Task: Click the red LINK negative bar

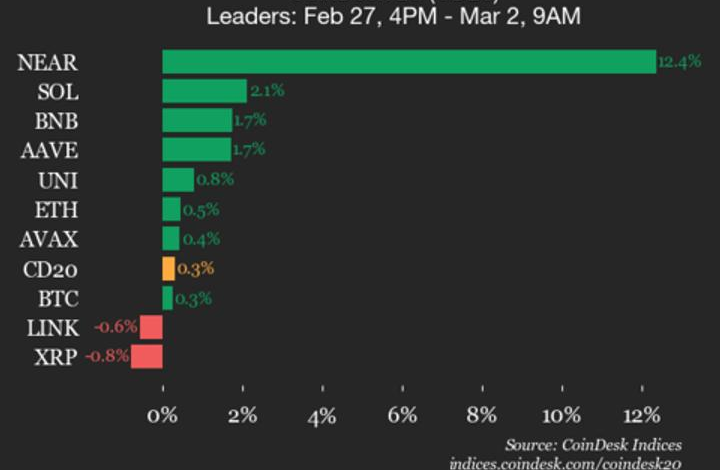Action: pyautogui.click(x=151, y=327)
